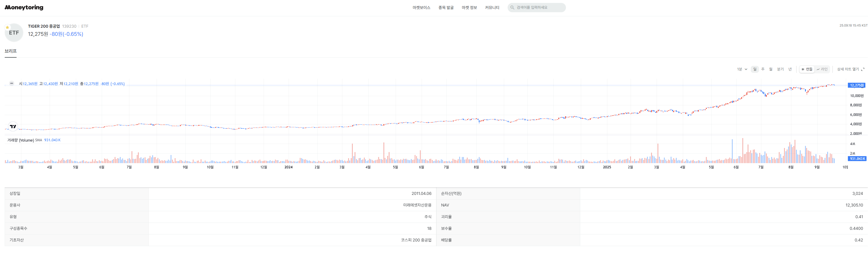Click the manager value 미래에셋자산운용
Screen dimensions: 868x254
point(417,205)
